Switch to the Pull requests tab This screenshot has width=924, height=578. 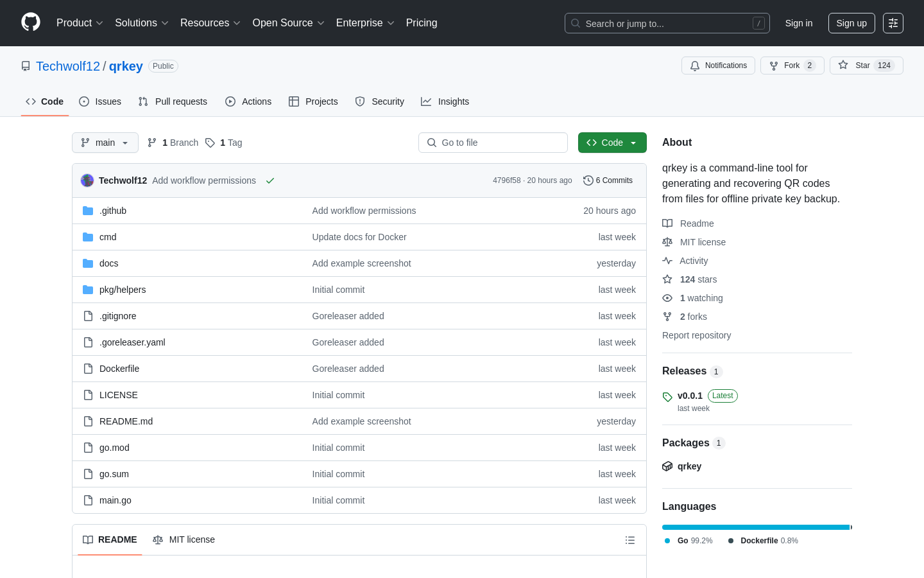point(173,101)
